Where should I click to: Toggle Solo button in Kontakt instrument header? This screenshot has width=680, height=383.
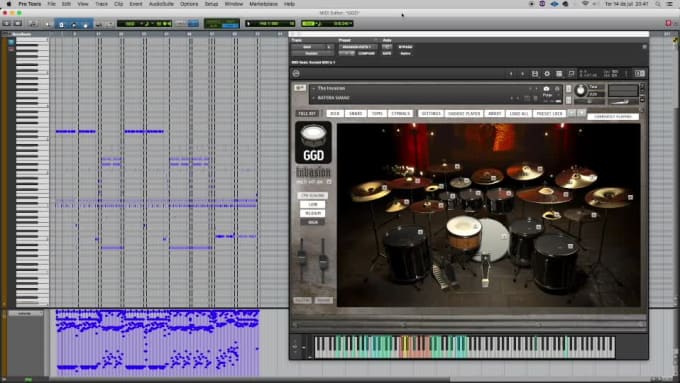569,89
